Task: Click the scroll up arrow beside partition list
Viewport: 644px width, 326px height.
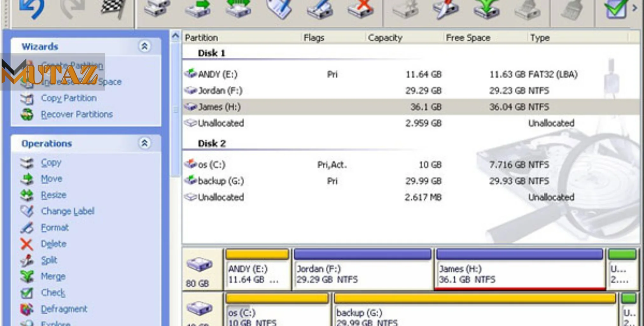Action: (x=175, y=36)
